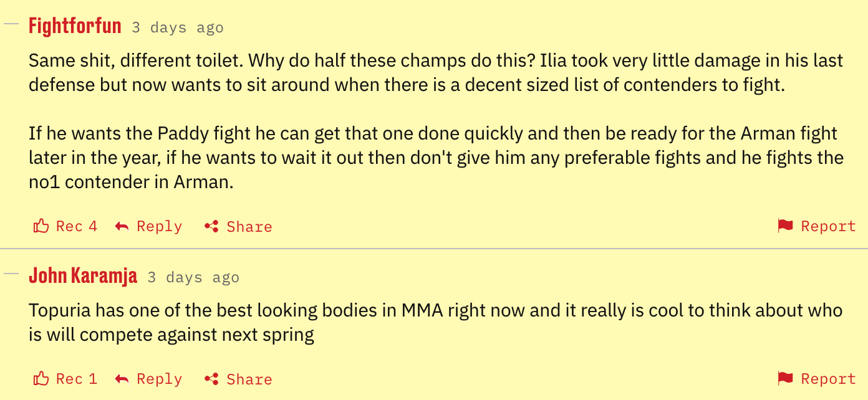Image resolution: width=868 pixels, height=400 pixels.
Task: Collapse Fightforfun's comment thread
Action: [11, 24]
